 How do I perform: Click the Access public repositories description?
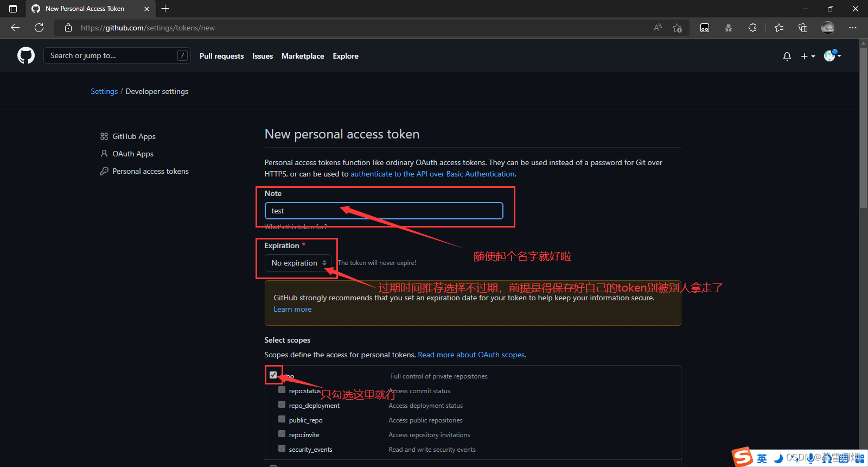(x=425, y=420)
